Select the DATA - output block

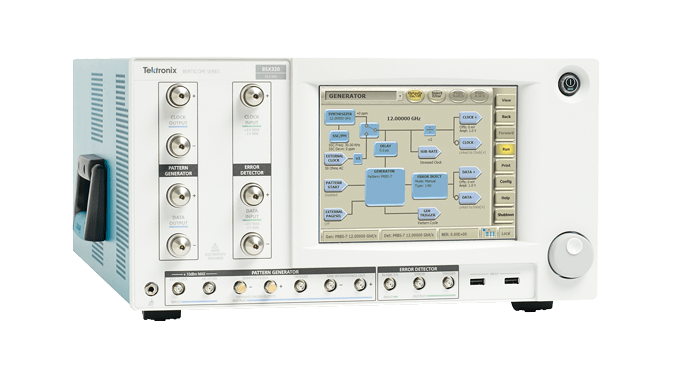tap(470, 198)
